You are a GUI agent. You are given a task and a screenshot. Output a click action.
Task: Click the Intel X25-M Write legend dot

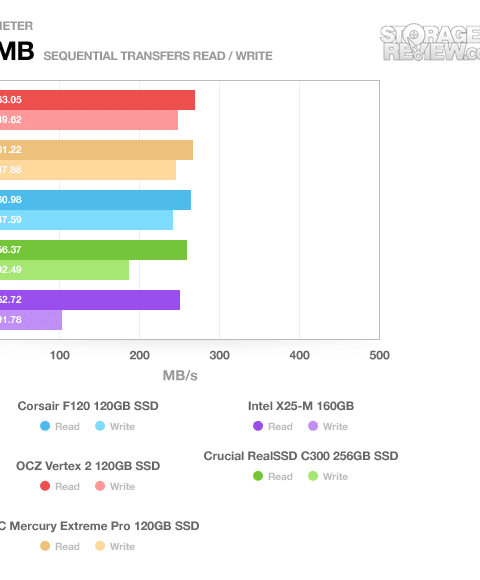point(313,426)
